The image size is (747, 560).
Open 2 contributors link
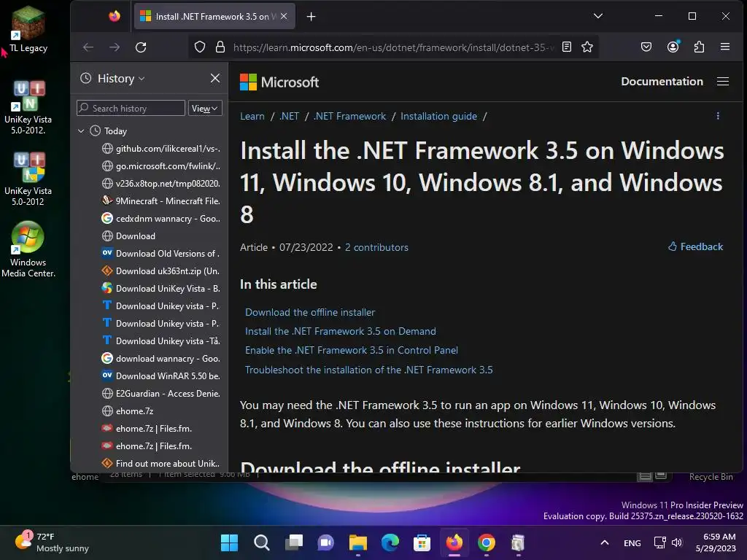(x=376, y=247)
